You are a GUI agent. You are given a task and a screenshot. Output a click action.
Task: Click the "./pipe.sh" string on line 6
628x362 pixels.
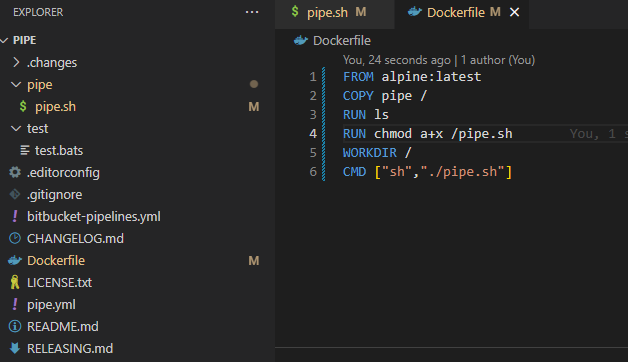pos(462,172)
